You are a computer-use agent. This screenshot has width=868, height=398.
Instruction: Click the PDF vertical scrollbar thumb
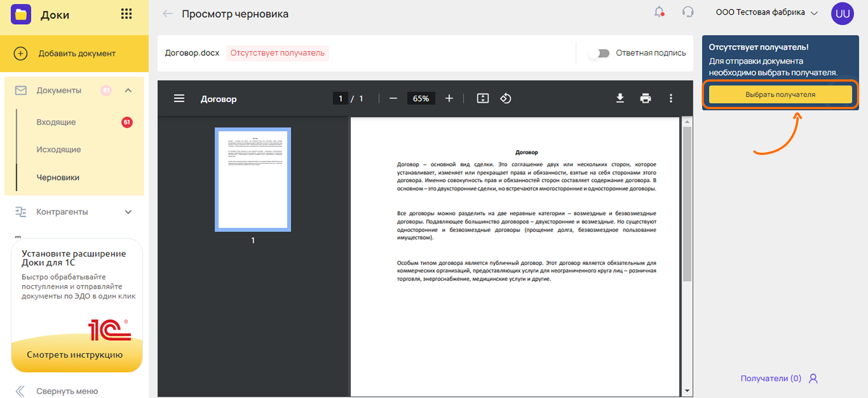pos(687,204)
